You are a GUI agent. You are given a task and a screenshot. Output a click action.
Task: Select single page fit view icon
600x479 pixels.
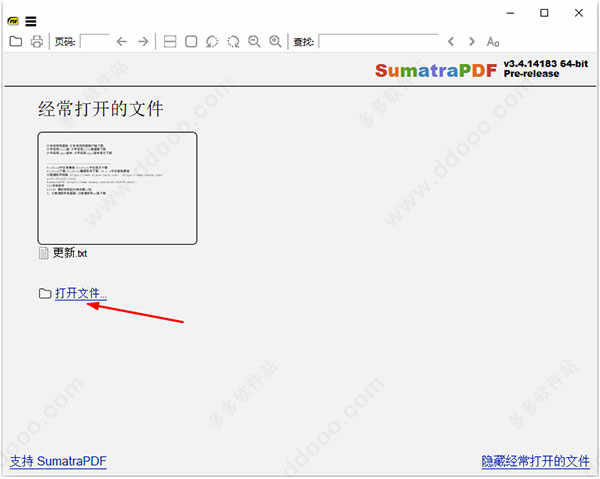[x=191, y=41]
